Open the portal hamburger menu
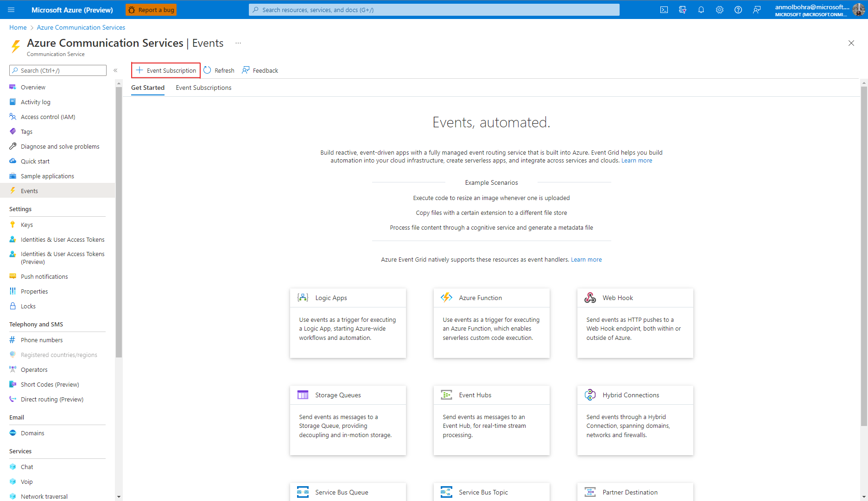 11,9
